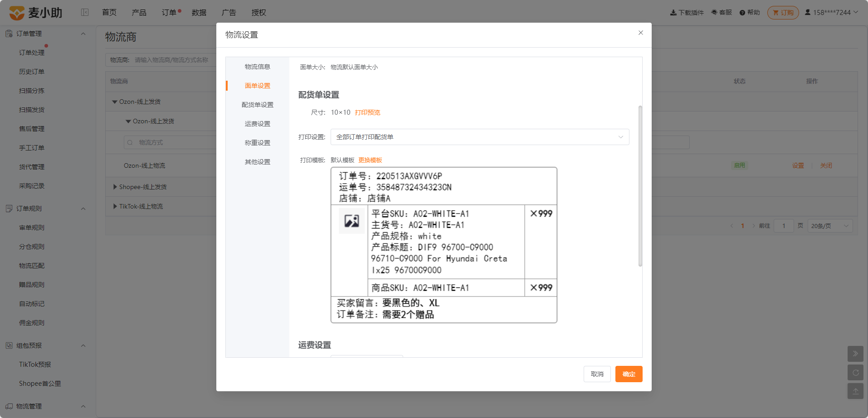Click the double-arrow expand floating icon
Image resolution: width=868 pixels, height=418 pixels.
(855, 354)
